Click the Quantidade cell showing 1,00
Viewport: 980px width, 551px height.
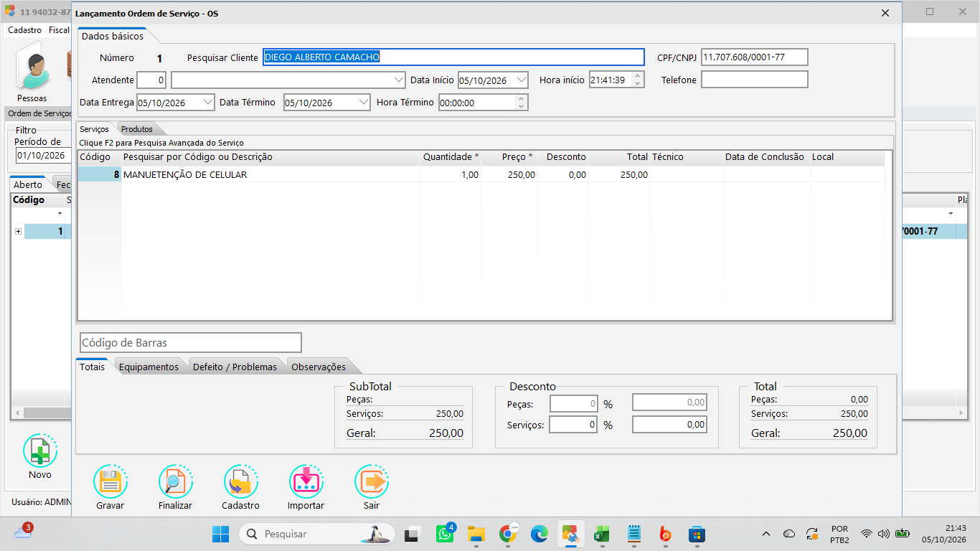451,174
